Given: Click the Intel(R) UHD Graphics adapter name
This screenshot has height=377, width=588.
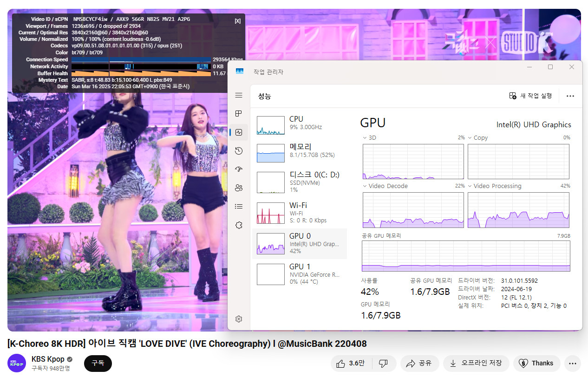Looking at the screenshot, I should (534, 124).
